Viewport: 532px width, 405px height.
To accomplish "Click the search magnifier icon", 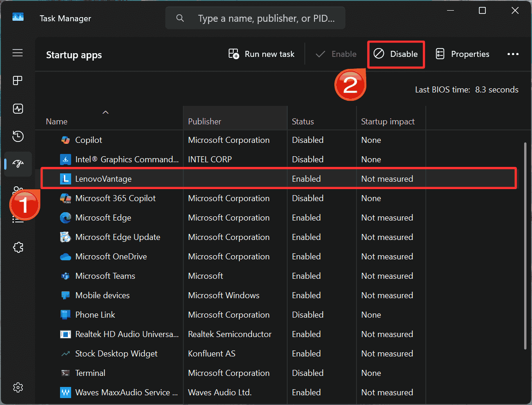I will coord(180,18).
